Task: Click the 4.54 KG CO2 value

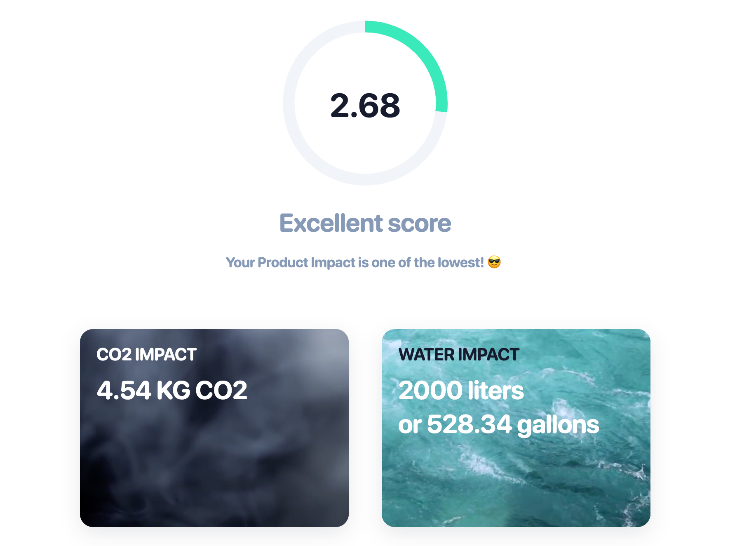Action: 172,390
